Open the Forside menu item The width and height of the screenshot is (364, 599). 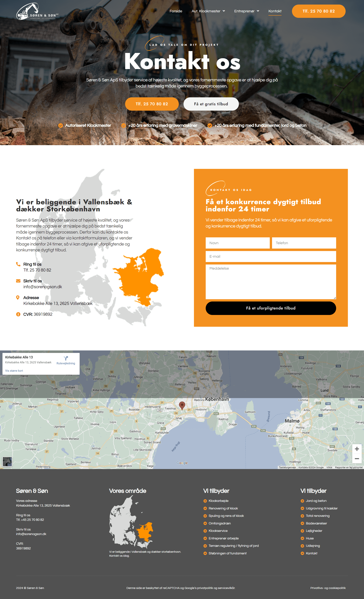(x=176, y=11)
